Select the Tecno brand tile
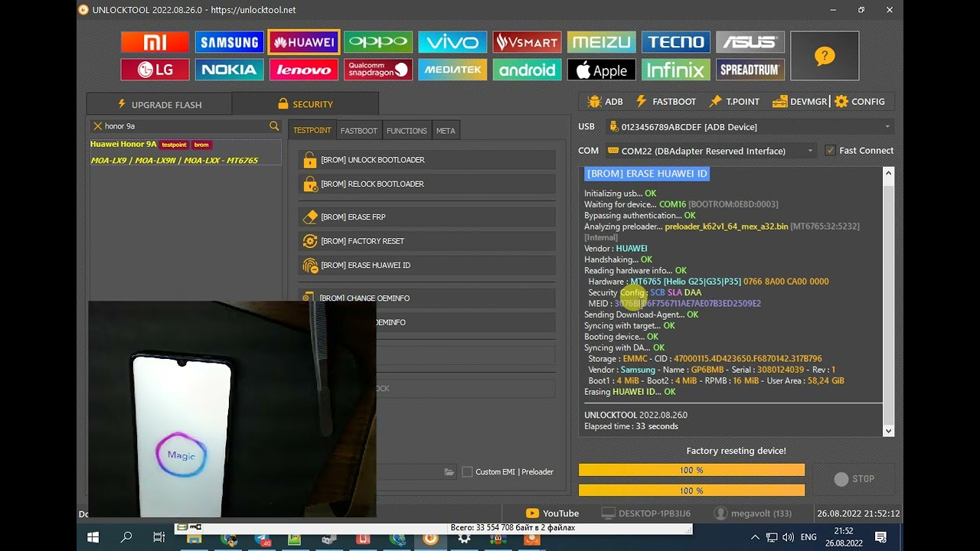The image size is (980, 551). (676, 42)
